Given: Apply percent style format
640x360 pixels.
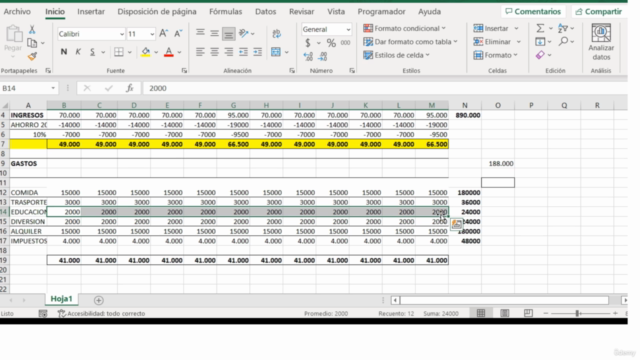Looking at the screenshot, I should click(331, 43).
